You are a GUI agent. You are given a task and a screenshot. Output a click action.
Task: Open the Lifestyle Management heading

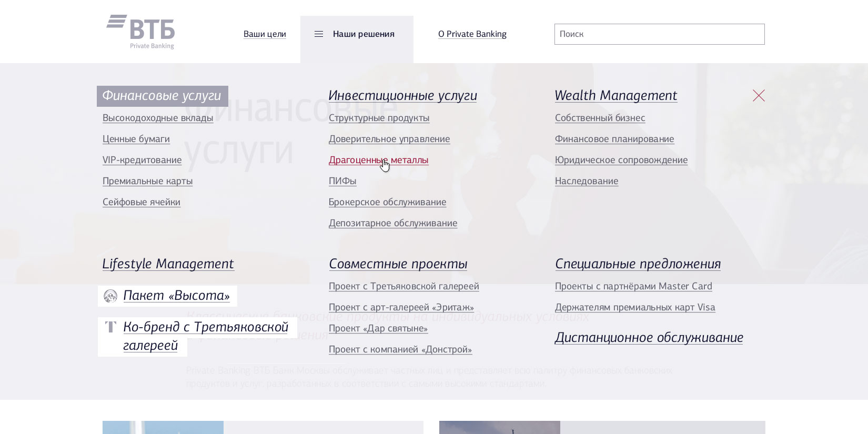click(168, 264)
